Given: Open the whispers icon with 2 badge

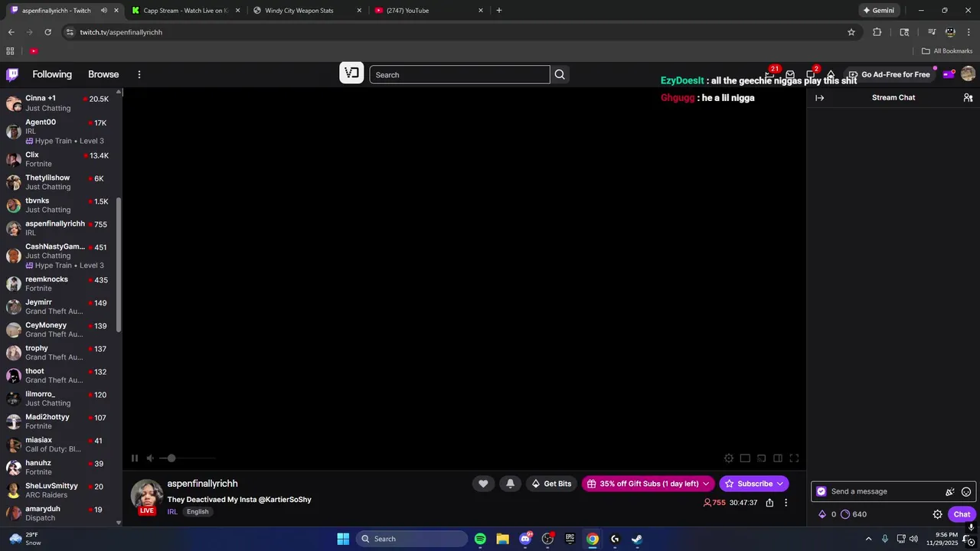Looking at the screenshot, I should (811, 74).
